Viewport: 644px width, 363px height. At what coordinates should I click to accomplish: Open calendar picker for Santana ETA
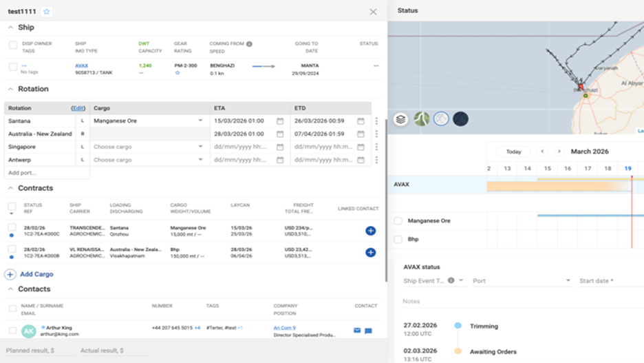280,121
